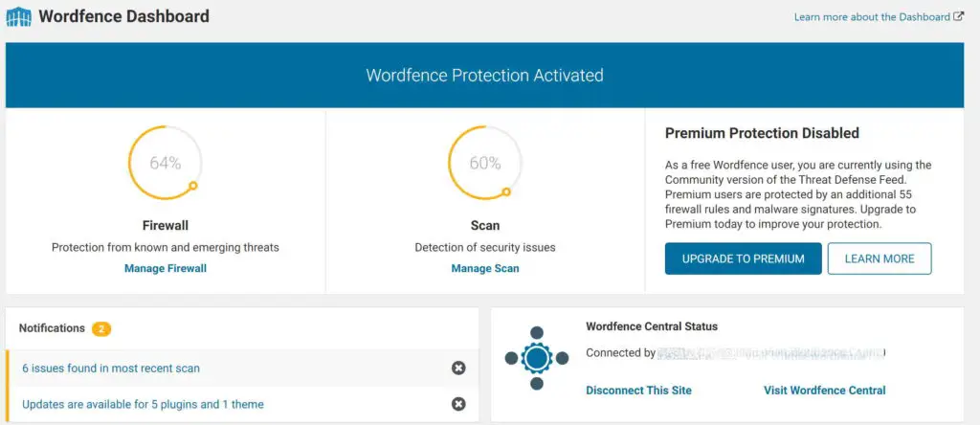Click the Scan 60% status circle
This screenshot has width=980, height=425.
(x=485, y=163)
